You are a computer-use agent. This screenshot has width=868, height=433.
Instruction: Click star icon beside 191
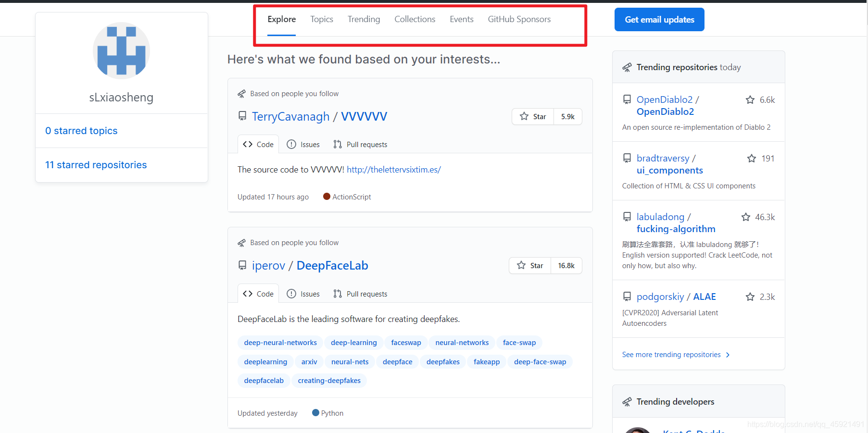pos(752,159)
